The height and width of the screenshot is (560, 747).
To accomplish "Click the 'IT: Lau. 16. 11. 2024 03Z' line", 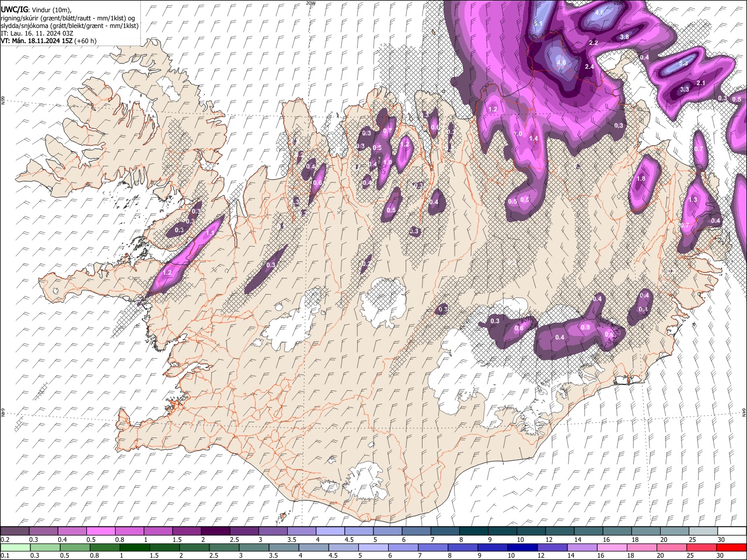I will (37, 33).
